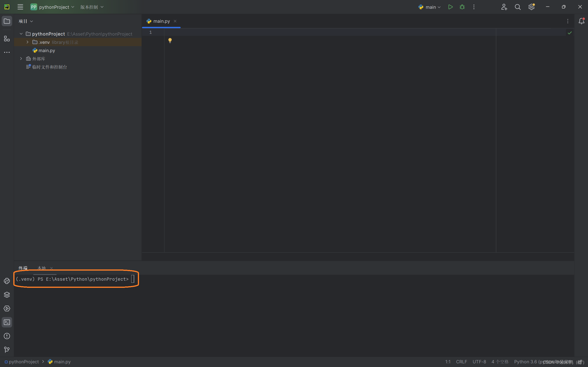
Task: Open main.py in the project tree
Action: tap(47, 50)
